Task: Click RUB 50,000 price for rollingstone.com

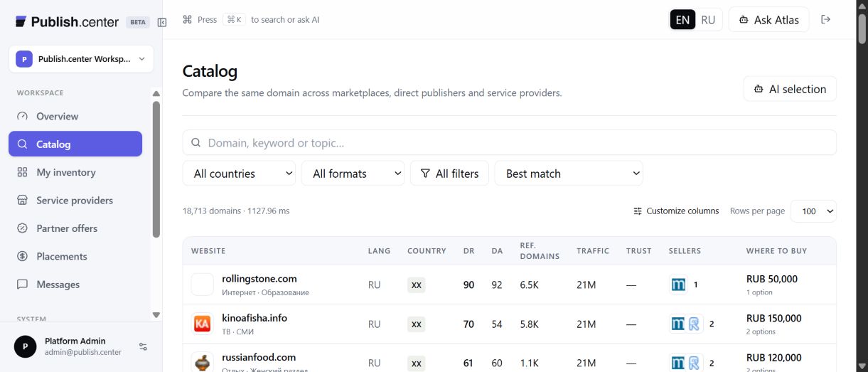Action: click(x=772, y=279)
